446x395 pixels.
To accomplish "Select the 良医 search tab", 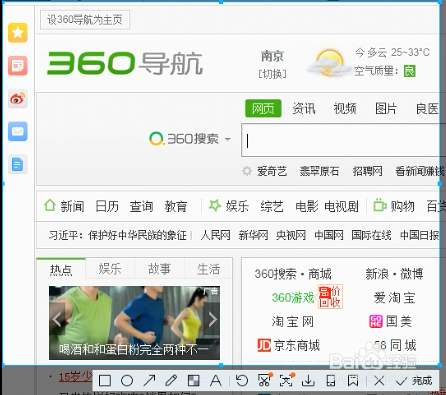I will pos(428,108).
